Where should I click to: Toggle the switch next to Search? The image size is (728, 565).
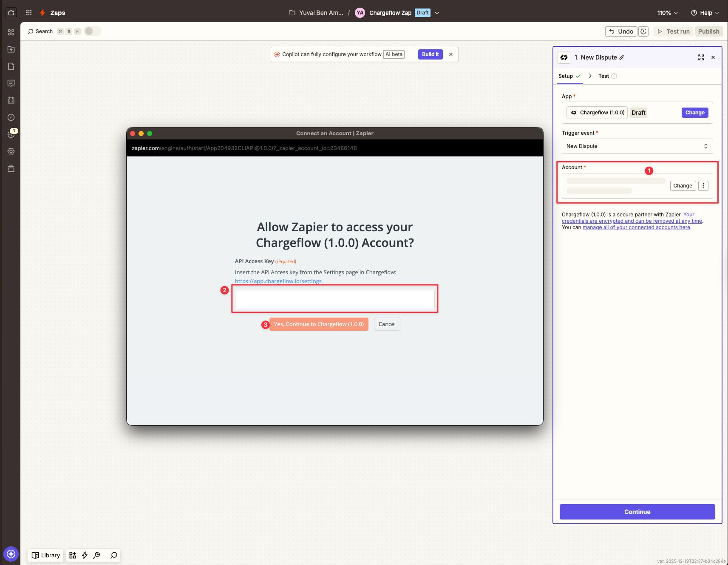(93, 31)
